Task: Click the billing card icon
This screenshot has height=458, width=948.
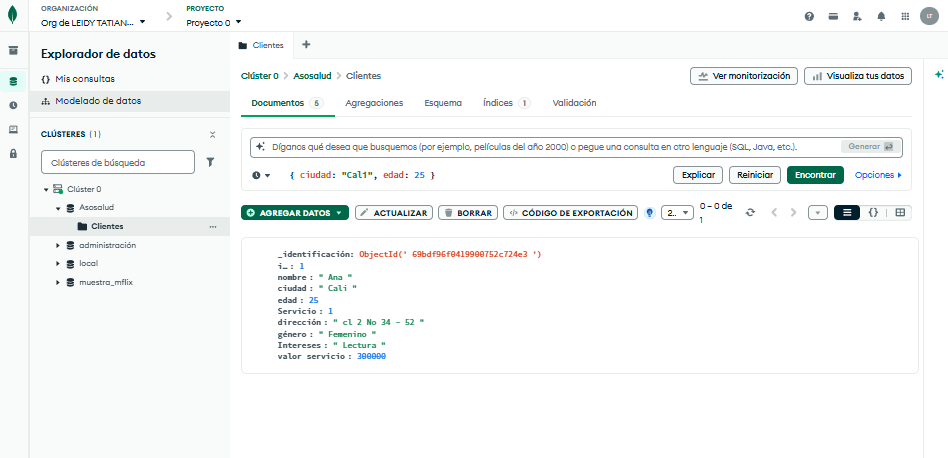Action: click(x=833, y=17)
